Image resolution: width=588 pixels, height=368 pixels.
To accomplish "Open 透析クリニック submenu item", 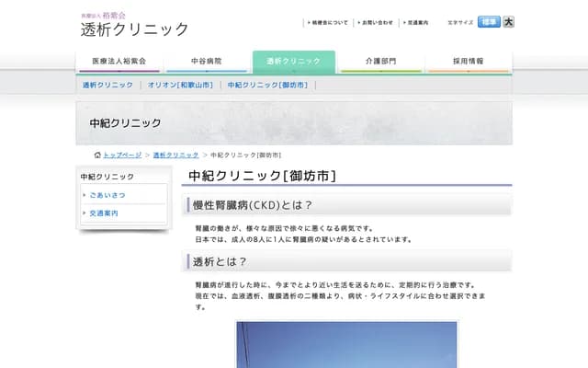I will [x=107, y=85].
